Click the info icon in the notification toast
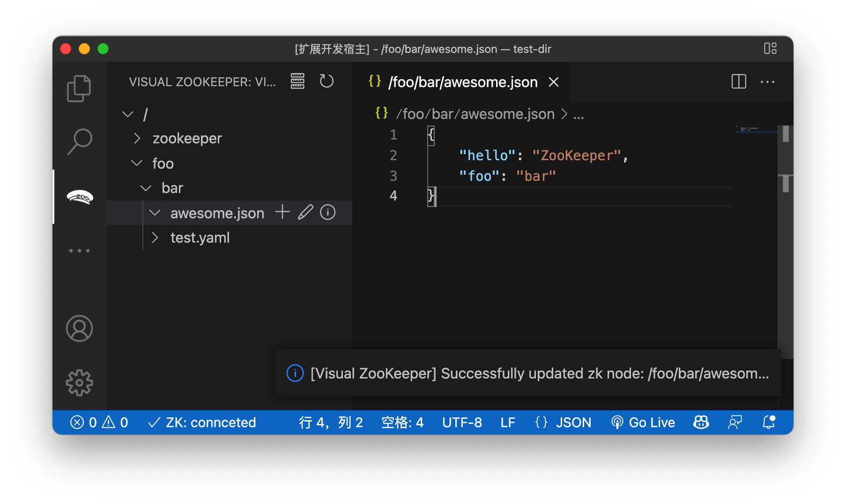Image resolution: width=846 pixels, height=504 pixels. [x=295, y=373]
